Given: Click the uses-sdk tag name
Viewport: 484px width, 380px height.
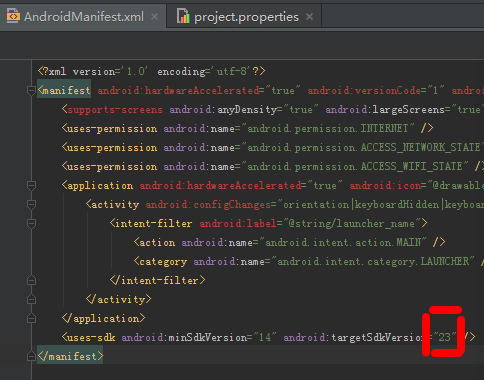Looking at the screenshot, I should (x=91, y=337).
